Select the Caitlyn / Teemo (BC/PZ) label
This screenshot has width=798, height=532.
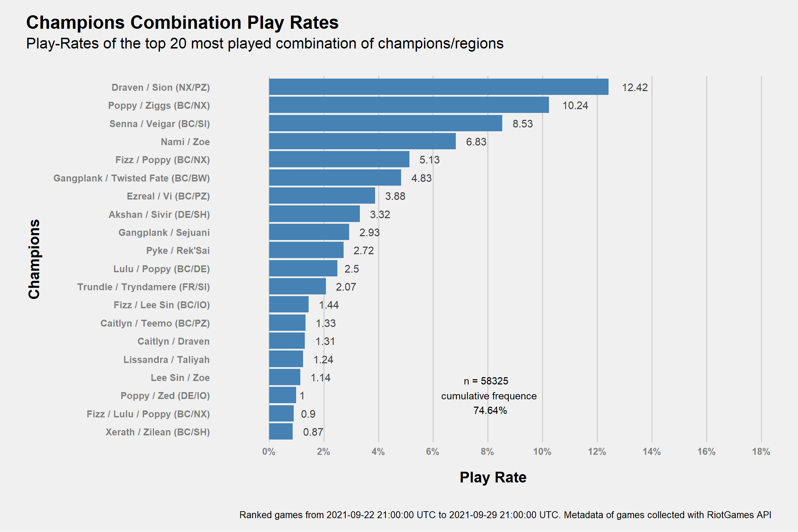point(155,323)
